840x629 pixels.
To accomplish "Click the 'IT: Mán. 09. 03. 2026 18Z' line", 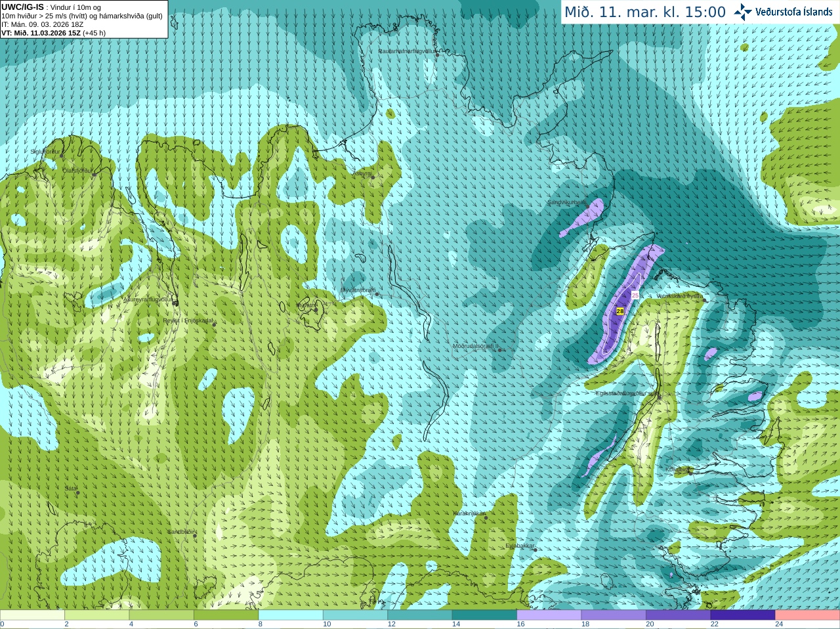I will coord(42,24).
